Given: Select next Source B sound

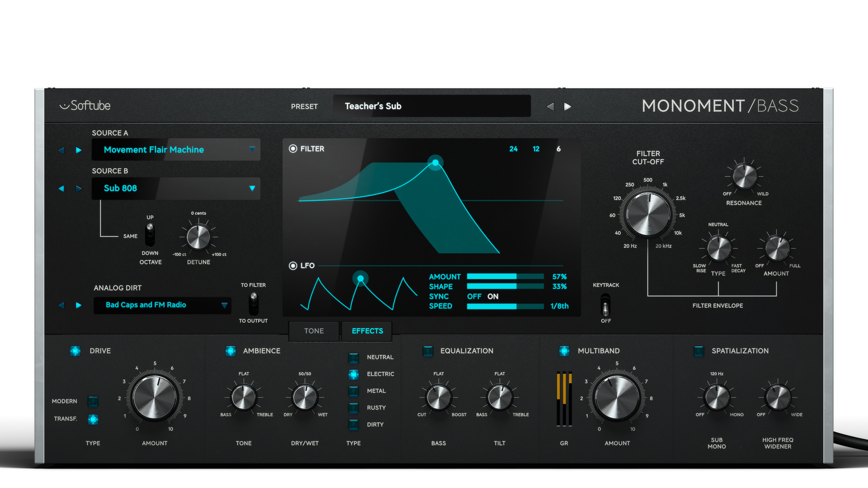Looking at the screenshot, I should (79, 188).
